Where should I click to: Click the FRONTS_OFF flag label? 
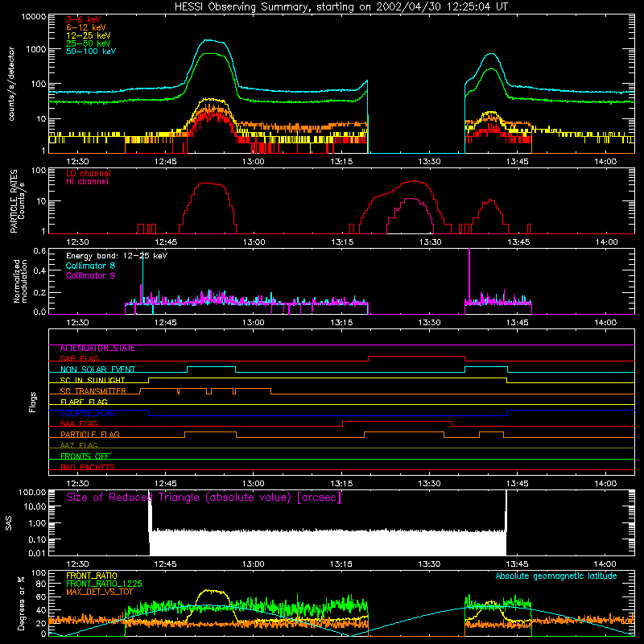(x=85, y=456)
